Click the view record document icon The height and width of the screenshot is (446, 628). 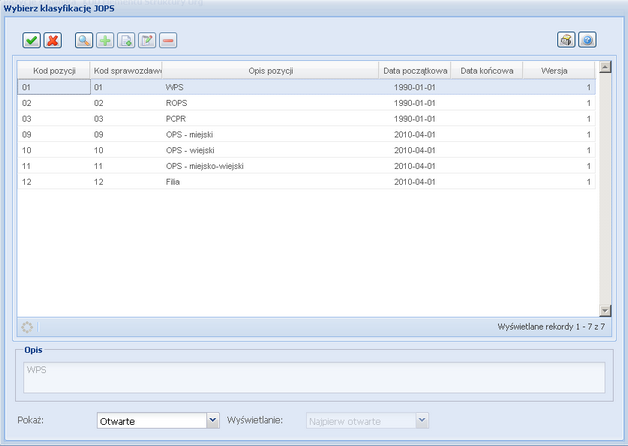(x=126, y=40)
